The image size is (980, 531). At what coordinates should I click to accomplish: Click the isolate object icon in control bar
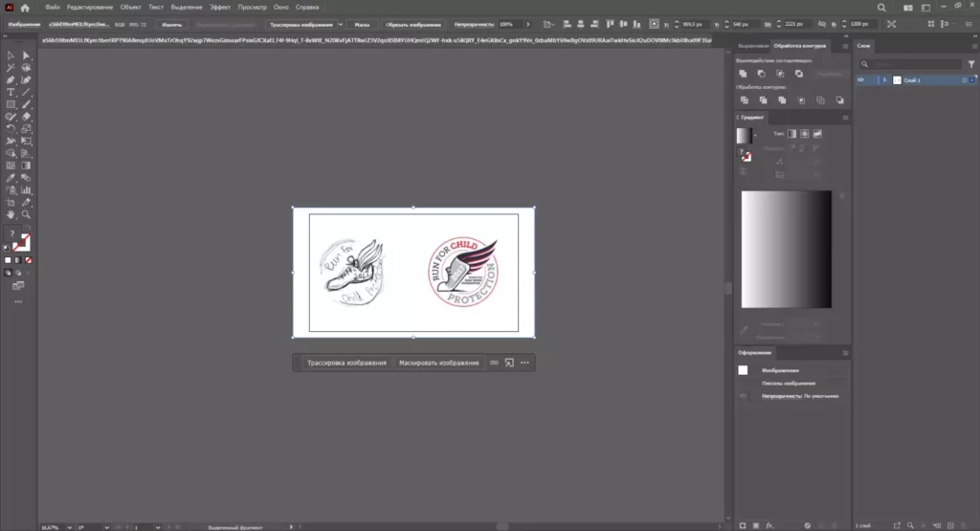point(891,24)
